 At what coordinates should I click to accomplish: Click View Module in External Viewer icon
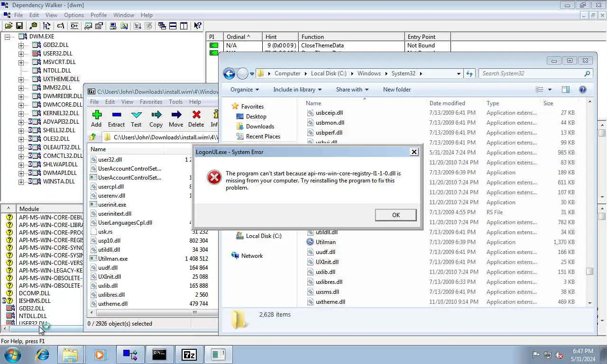coord(88,26)
